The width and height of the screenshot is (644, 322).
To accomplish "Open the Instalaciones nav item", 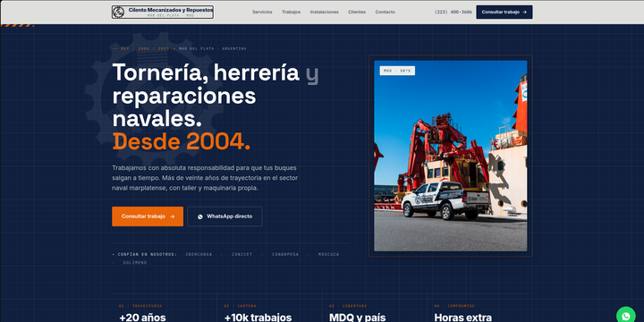I will point(325,12).
